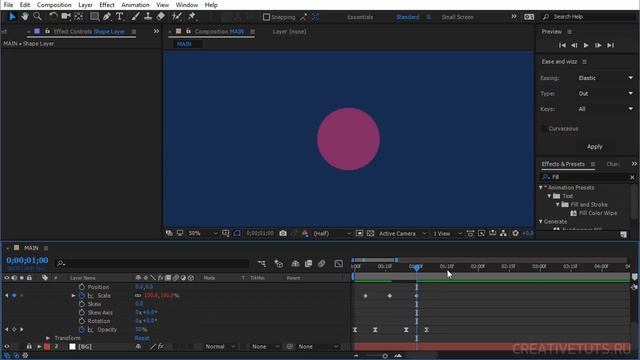Select the Roto Brush tool

177,16
